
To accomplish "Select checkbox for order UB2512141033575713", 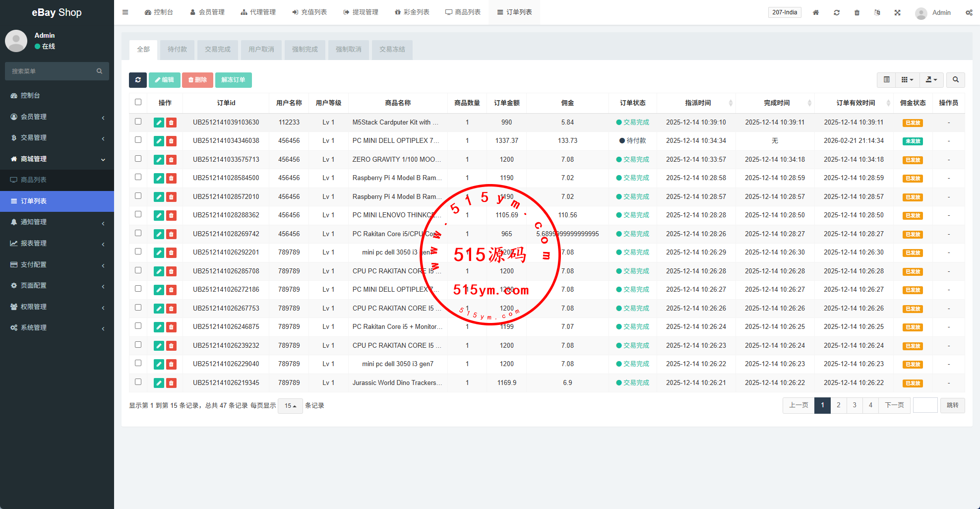I will click(x=138, y=159).
